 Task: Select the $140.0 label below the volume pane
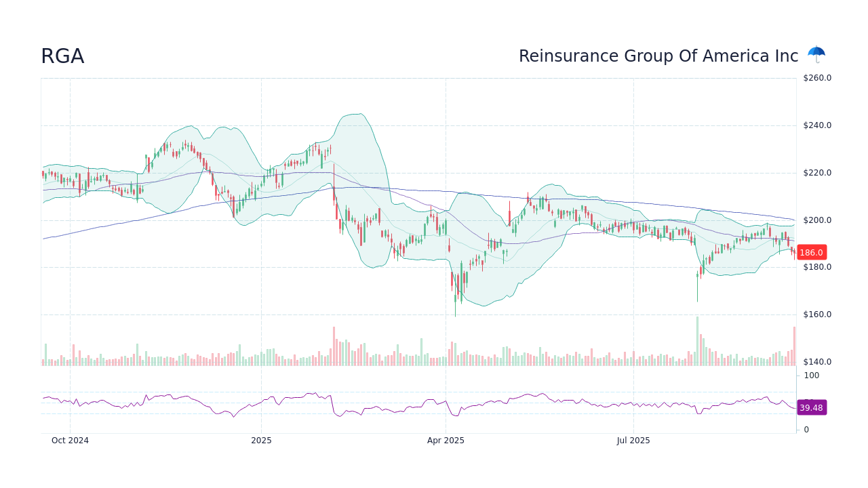coord(816,361)
